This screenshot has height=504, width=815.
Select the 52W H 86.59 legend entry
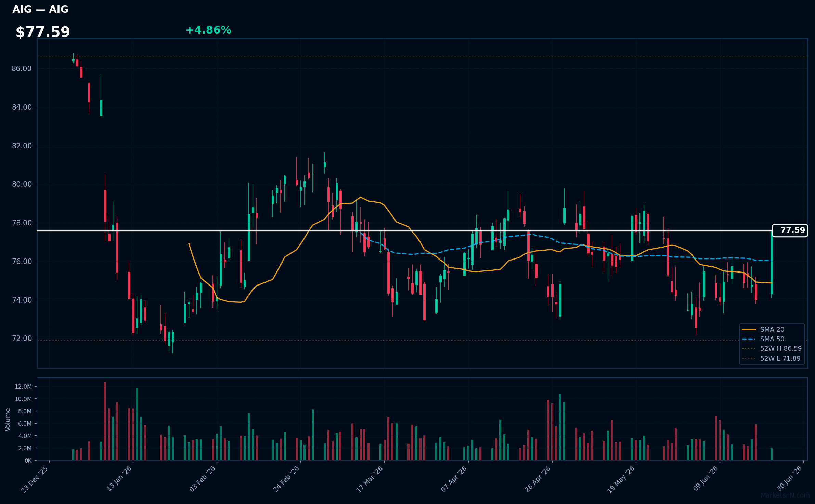pos(772,348)
